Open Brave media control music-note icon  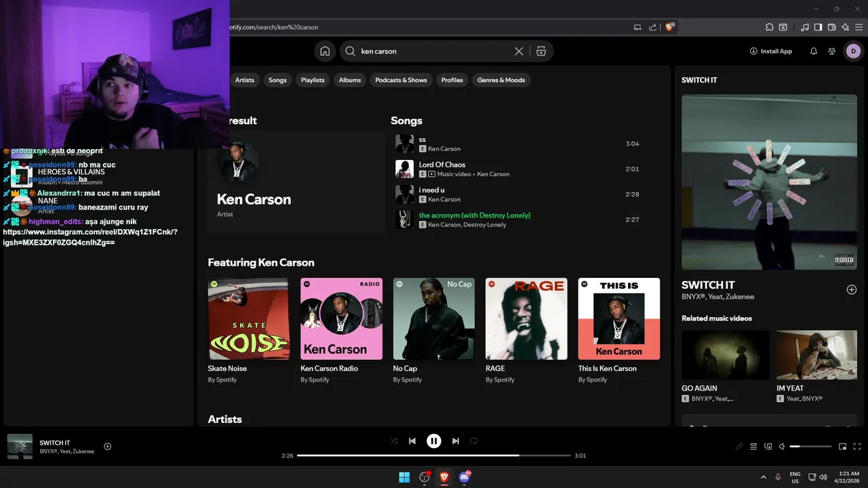pos(805,27)
